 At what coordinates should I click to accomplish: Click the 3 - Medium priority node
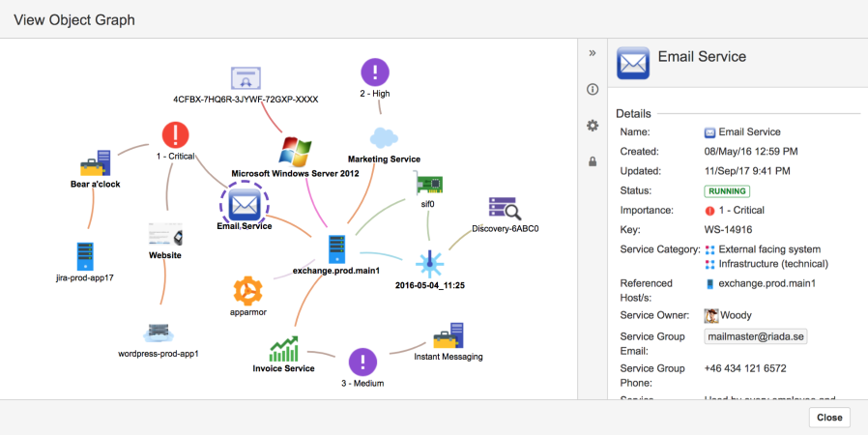[362, 362]
